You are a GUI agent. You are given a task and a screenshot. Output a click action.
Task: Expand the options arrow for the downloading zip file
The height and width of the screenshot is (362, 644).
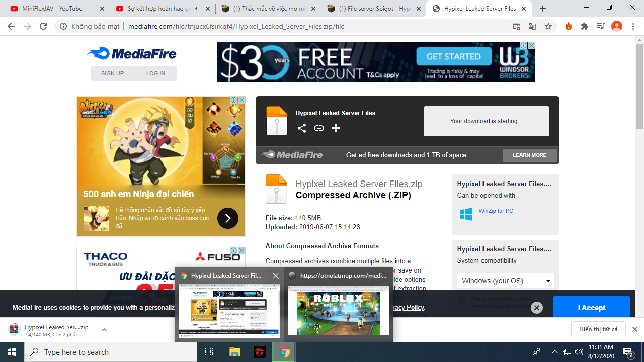[x=104, y=330]
